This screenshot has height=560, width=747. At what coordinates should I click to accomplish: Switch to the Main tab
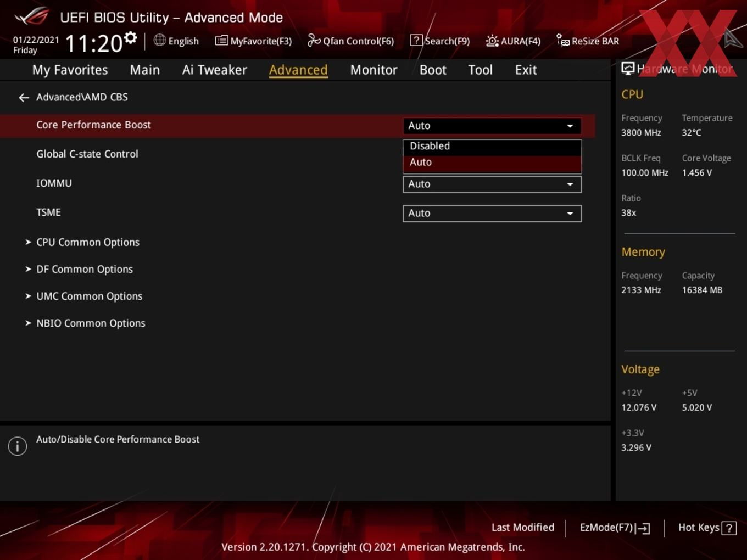(x=145, y=70)
